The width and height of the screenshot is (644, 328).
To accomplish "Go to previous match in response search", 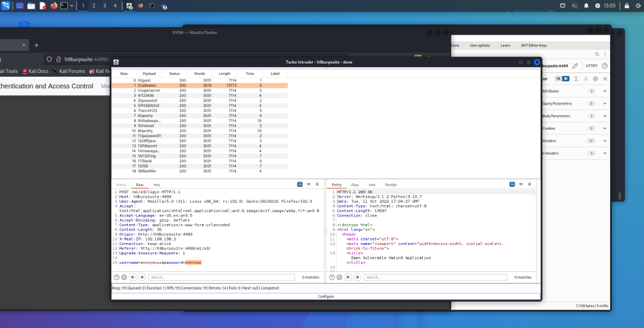I will tap(348, 278).
